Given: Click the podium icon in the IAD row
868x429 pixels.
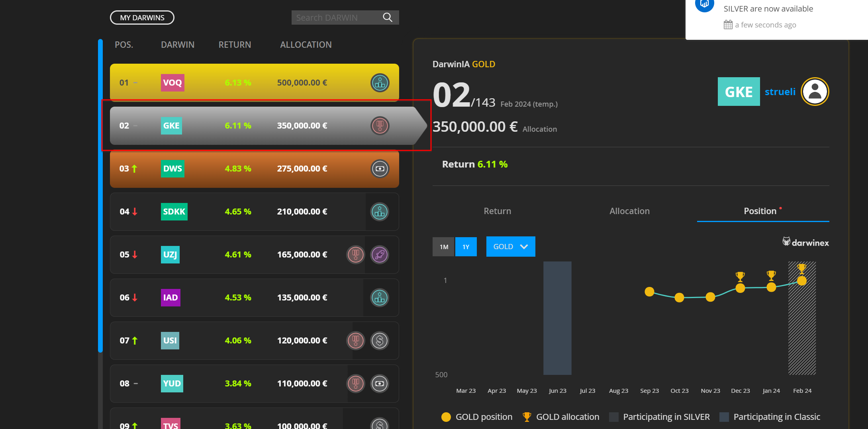Looking at the screenshot, I should click(380, 298).
